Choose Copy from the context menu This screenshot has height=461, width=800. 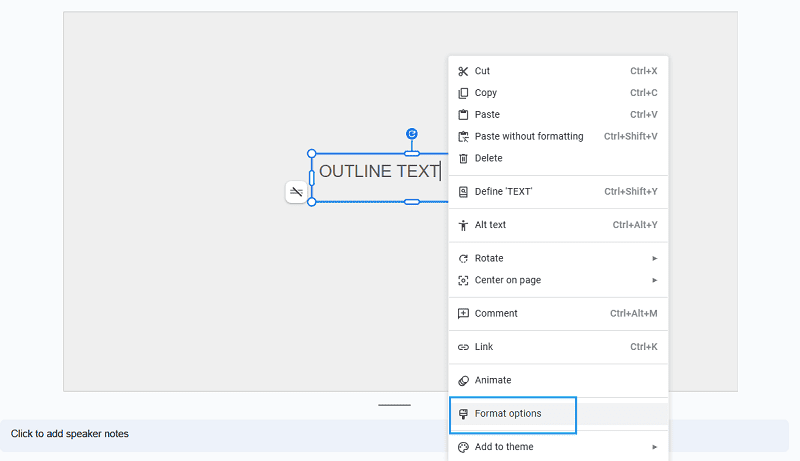(558, 93)
